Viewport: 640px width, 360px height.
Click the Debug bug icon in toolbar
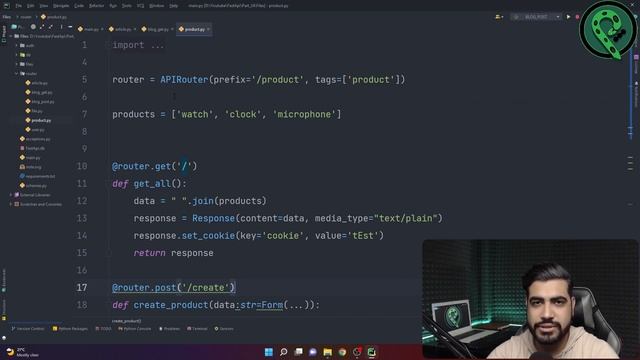pos(577,17)
